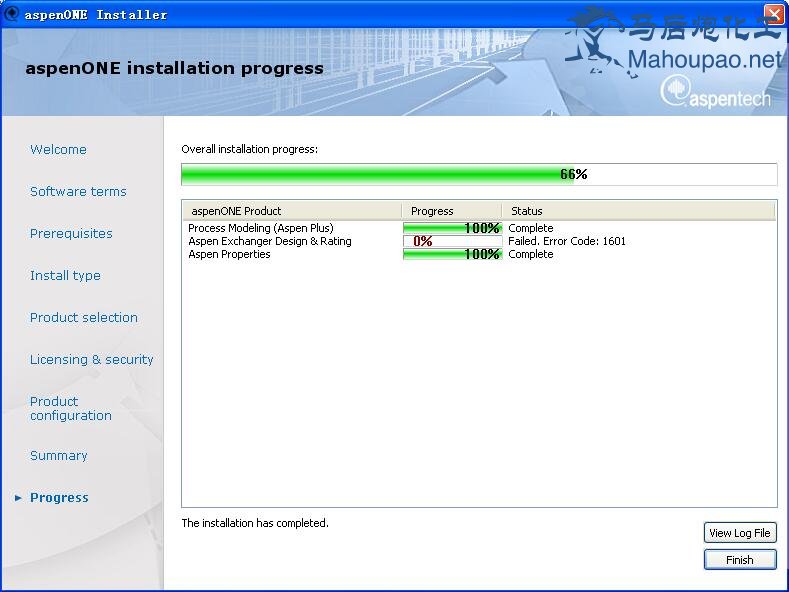Click the overall installation progress bar

(479, 174)
